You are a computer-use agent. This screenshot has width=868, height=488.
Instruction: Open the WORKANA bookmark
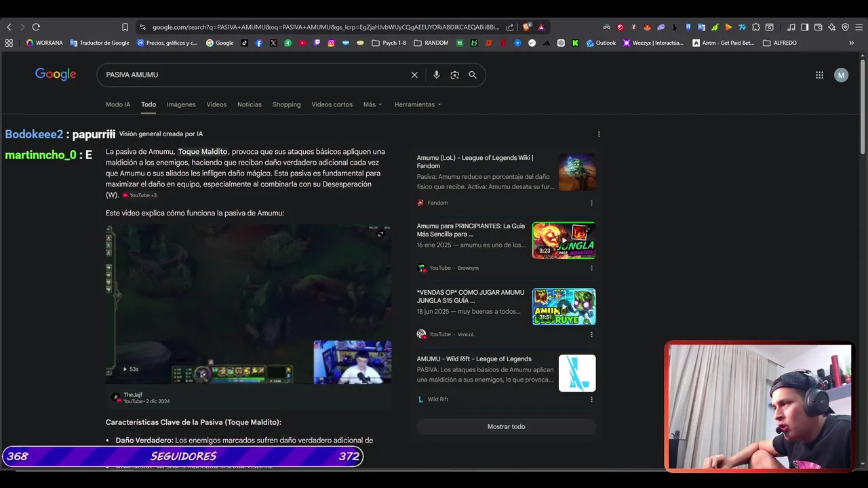(x=44, y=43)
